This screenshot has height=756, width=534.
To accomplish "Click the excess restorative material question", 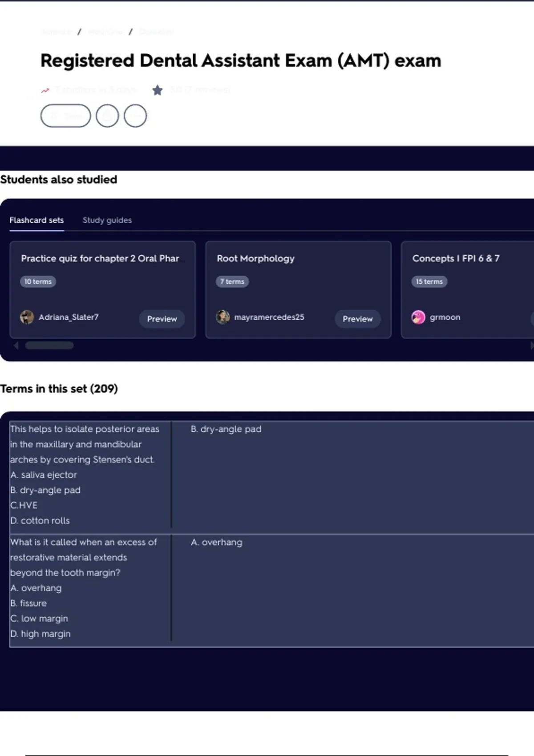I will (84, 557).
